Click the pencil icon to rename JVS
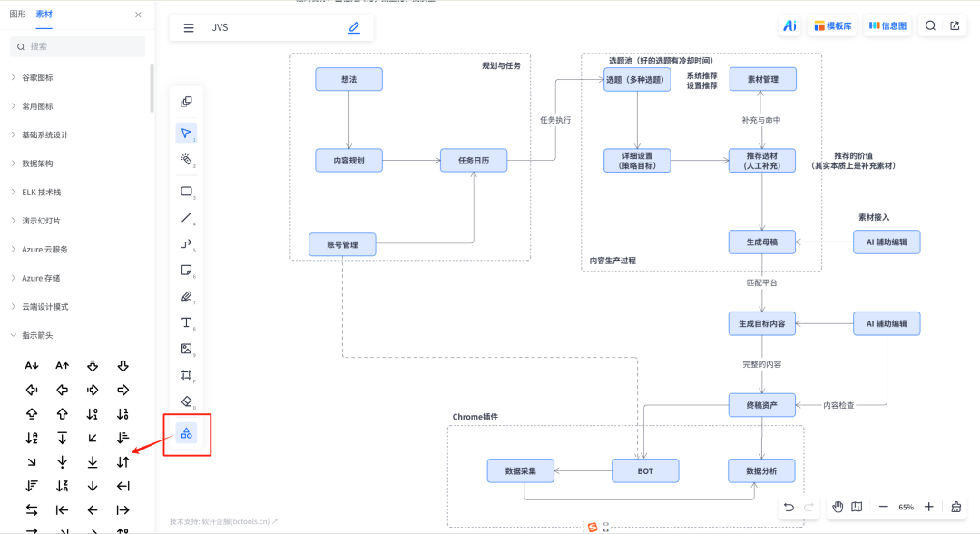 click(x=355, y=27)
